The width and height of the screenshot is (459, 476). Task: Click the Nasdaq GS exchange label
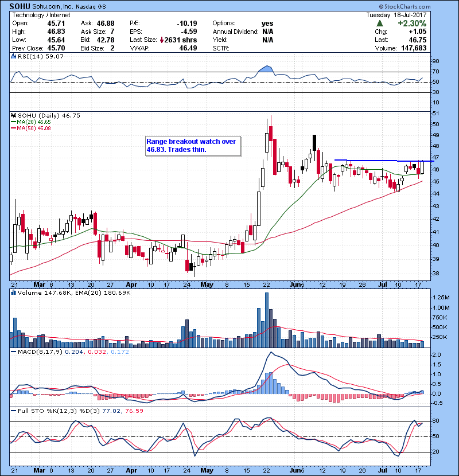91,7
